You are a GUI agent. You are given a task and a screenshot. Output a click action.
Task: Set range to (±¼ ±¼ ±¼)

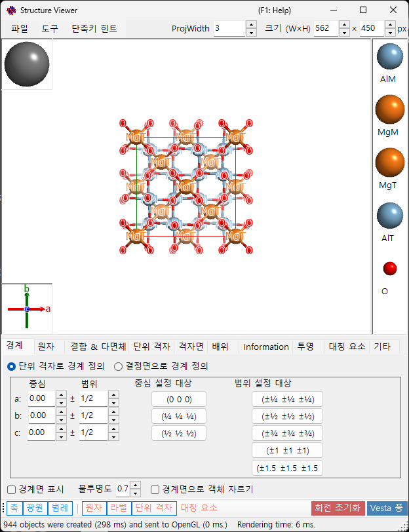(287, 400)
